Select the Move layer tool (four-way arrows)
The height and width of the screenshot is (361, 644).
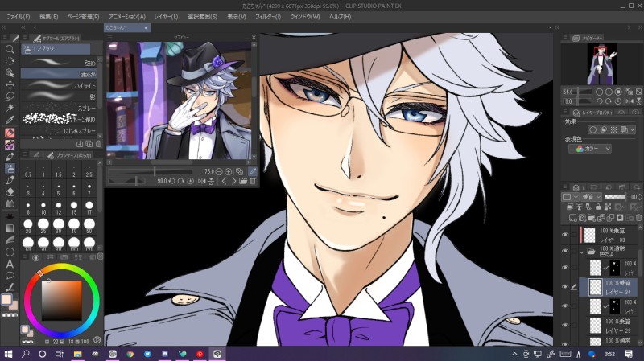(10, 84)
